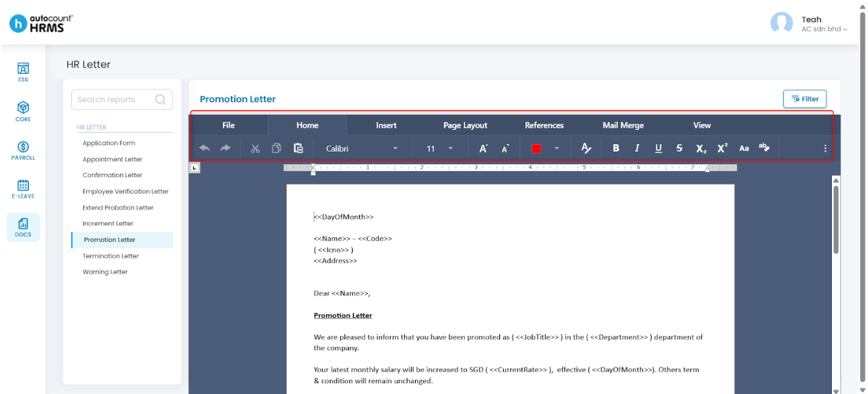Click the text highlight ab icon
The width and height of the screenshot is (868, 394).
(765, 148)
